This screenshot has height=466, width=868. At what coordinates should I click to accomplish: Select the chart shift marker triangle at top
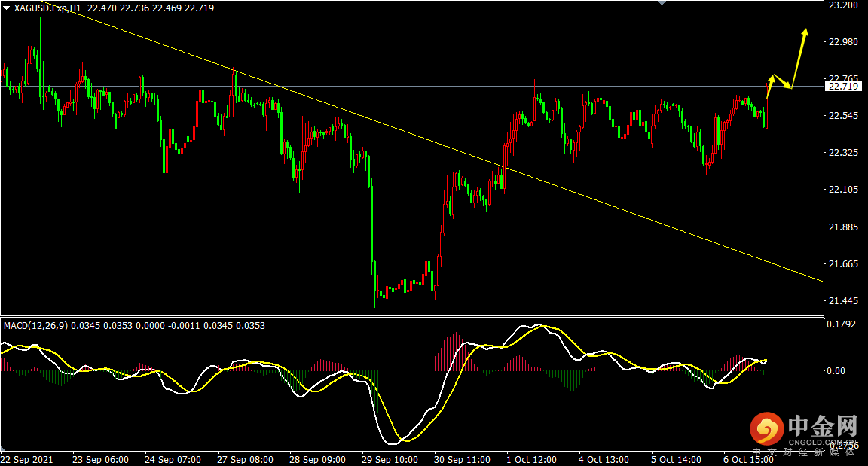pyautogui.click(x=662, y=3)
